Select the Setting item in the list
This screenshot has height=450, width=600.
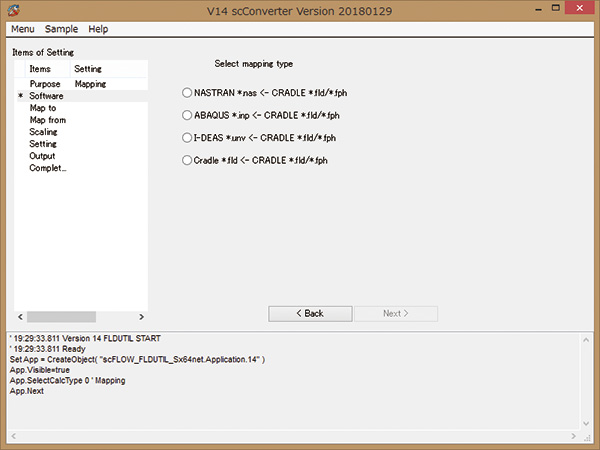[43, 144]
